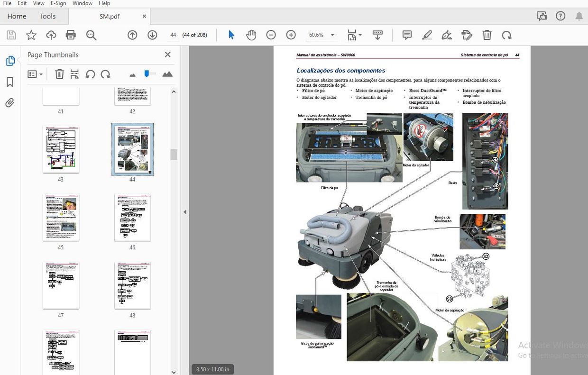Image resolution: width=588 pixels, height=375 pixels.
Task: Zoom in with the plus icon
Action: [290, 35]
